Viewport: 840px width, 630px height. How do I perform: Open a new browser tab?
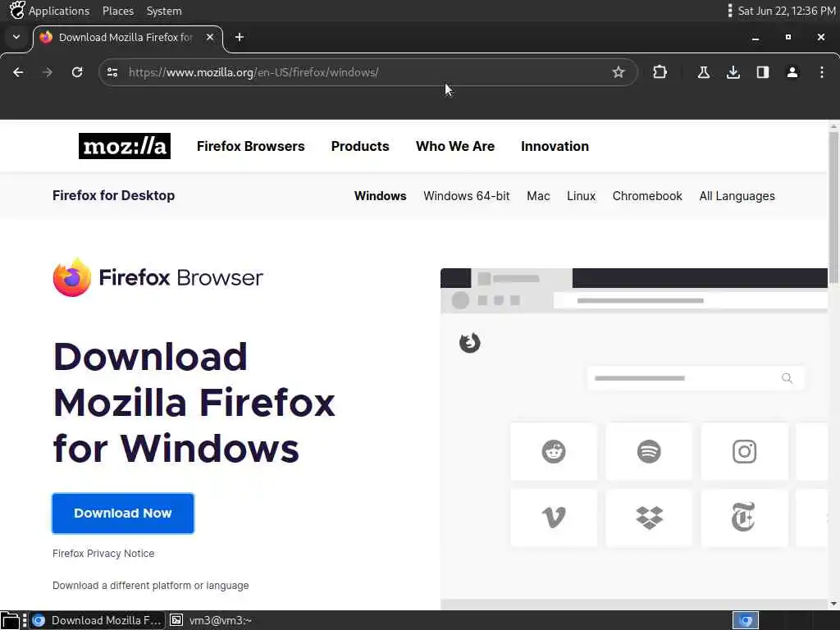coord(240,37)
